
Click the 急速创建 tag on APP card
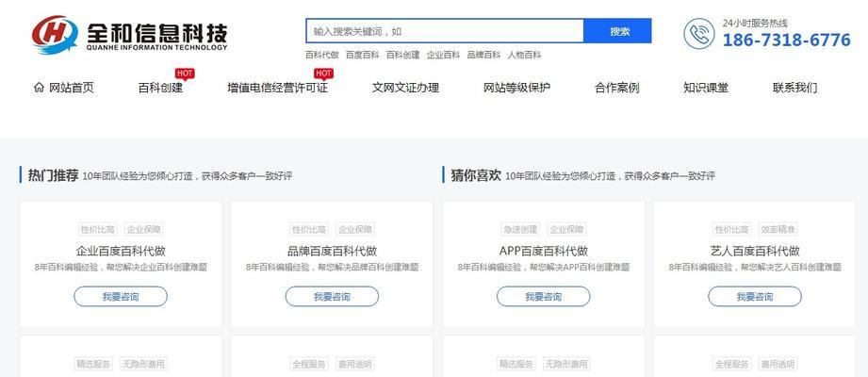click(x=520, y=229)
